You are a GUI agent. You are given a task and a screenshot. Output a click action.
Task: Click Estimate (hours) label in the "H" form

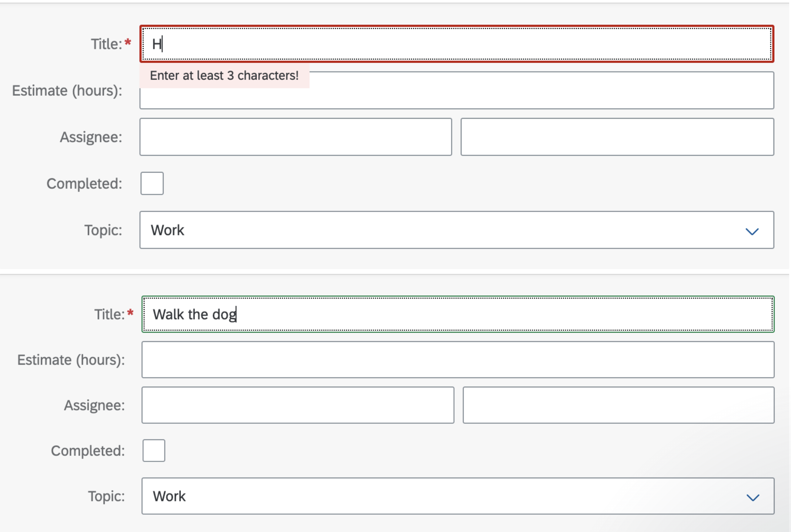[67, 91]
